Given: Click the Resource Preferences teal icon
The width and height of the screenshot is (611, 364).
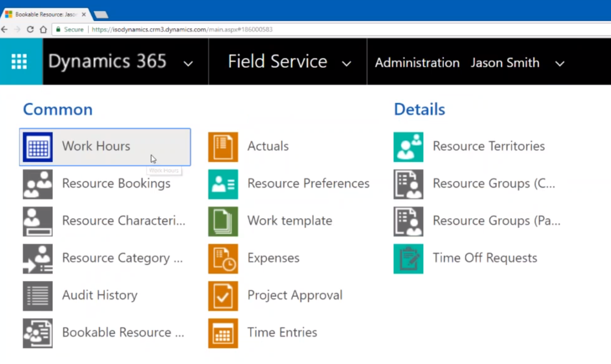Looking at the screenshot, I should 223,184.
